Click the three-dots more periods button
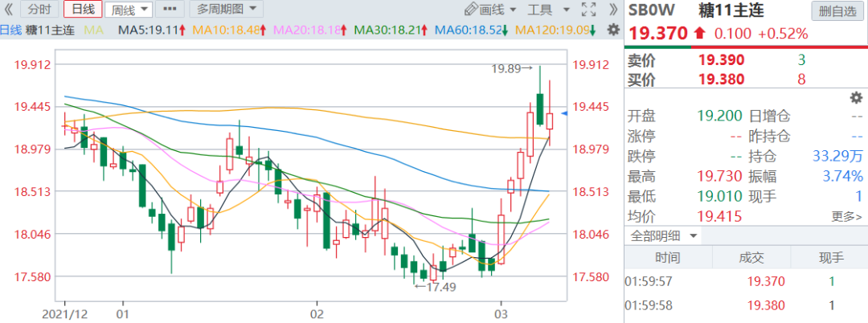Viewport: 868px width, 323px height. [170, 10]
